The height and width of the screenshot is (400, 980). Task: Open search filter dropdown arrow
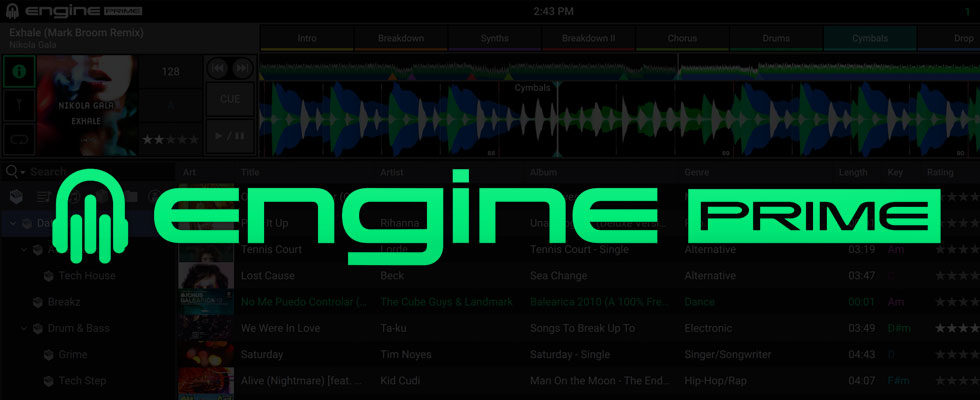point(23,172)
